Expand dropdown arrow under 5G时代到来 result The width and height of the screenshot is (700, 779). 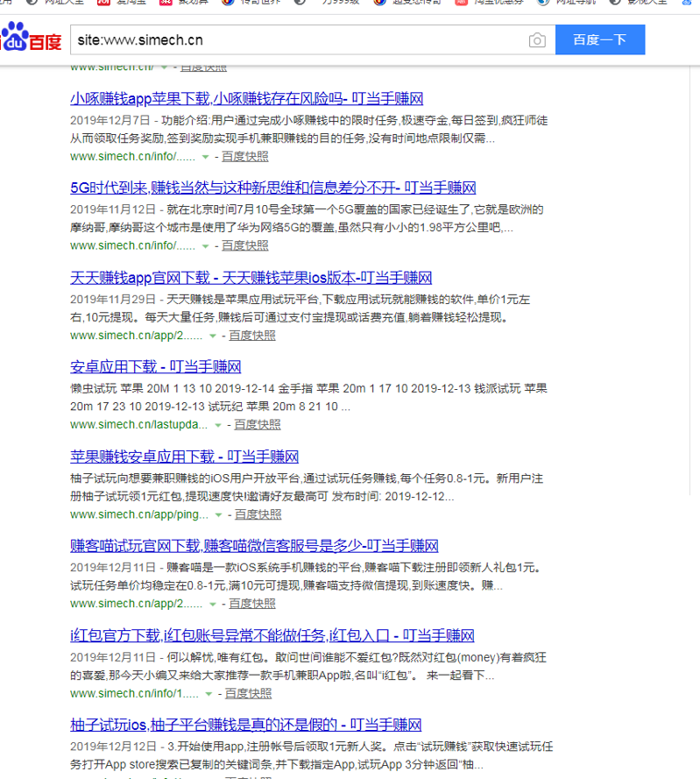205,246
